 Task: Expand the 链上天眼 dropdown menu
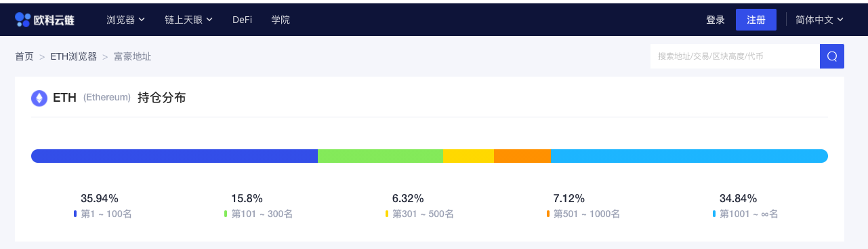click(189, 20)
